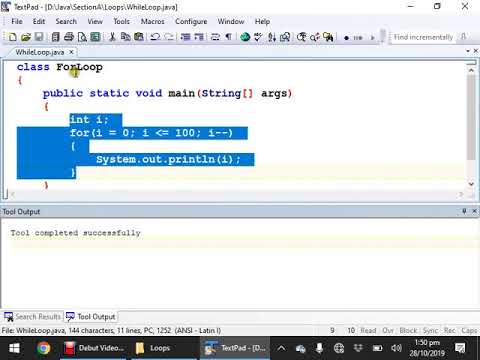Click 'class ForLoop' code line
This screenshot has width=480, height=360.
click(x=60, y=67)
